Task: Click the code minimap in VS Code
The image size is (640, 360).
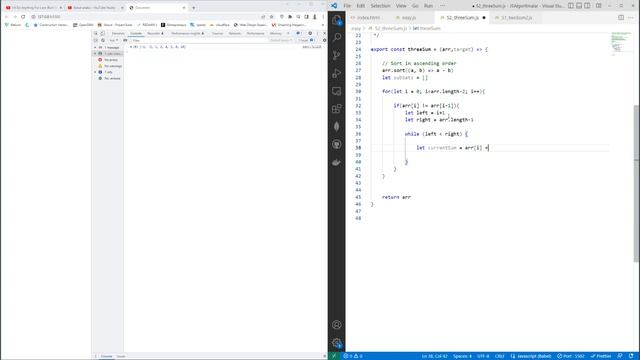Action: click(x=620, y=43)
